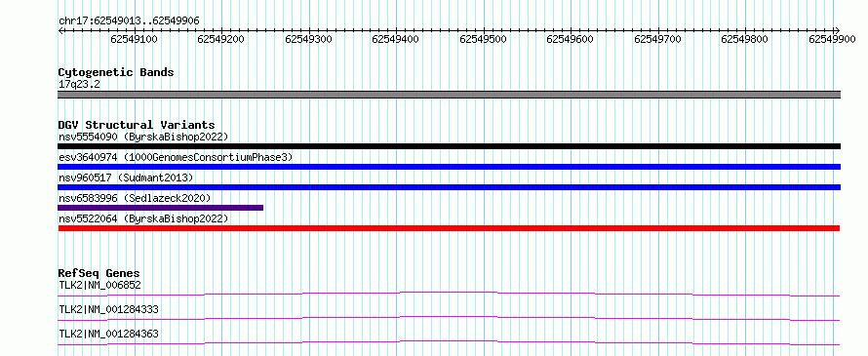Click the Cytogenetic Bands track title
Image resolution: width=868 pixels, height=356 pixels.
tap(116, 72)
